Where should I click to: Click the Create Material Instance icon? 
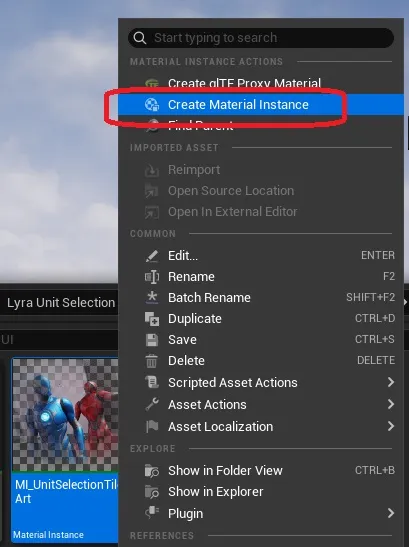point(152,104)
